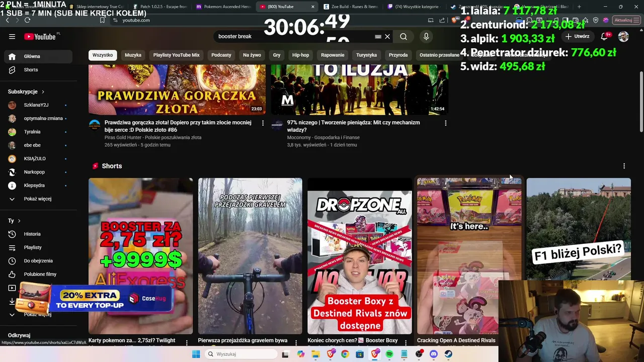Open the Piras Gold Hunter channel link
Image resolution: width=644 pixels, height=362 pixels.
pos(153,137)
